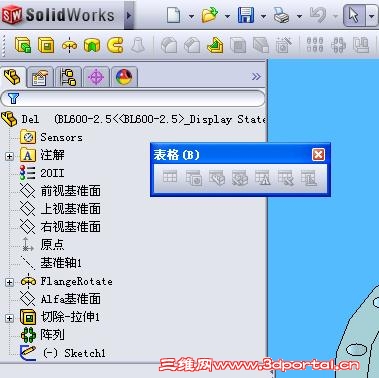Image resolution: width=379 pixels, height=378 pixels.
Task: Select the FlangeRotate feature
Action: 66,281
